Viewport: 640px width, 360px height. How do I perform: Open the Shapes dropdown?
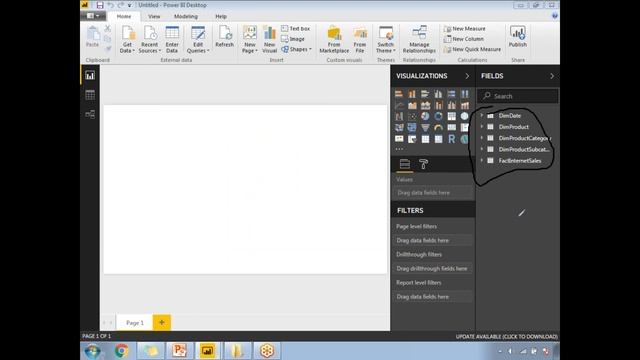tap(296, 49)
